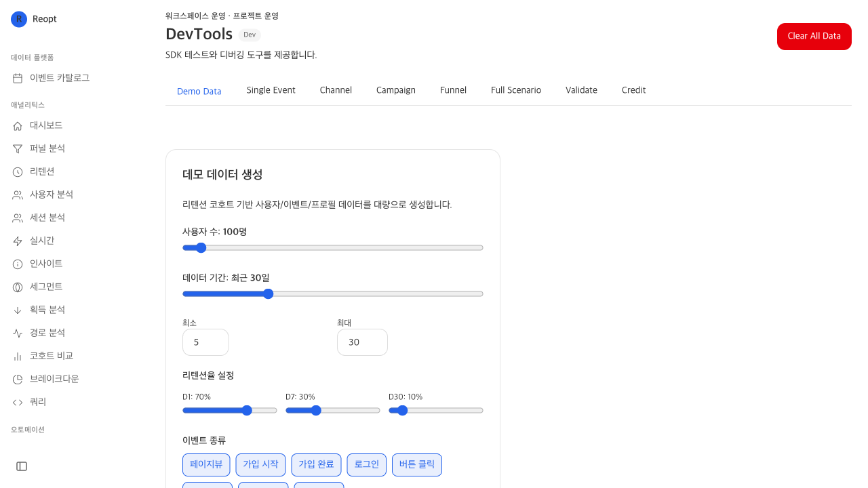Focus the 최소 input field
Screen dimensions: 868x488
coord(205,342)
